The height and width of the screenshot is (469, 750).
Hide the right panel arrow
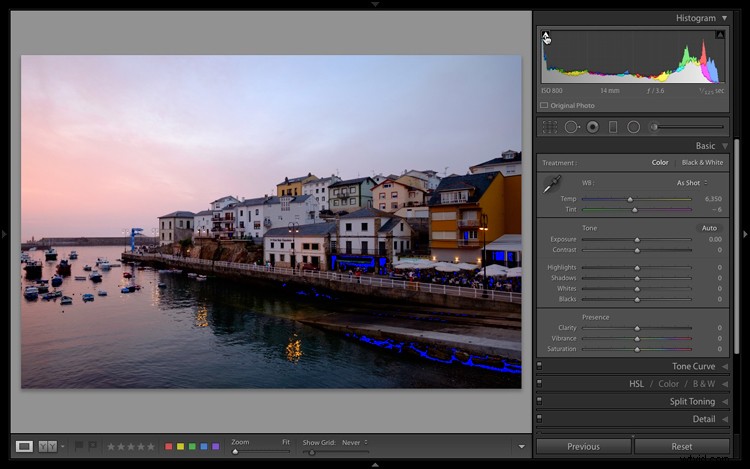tap(745, 234)
